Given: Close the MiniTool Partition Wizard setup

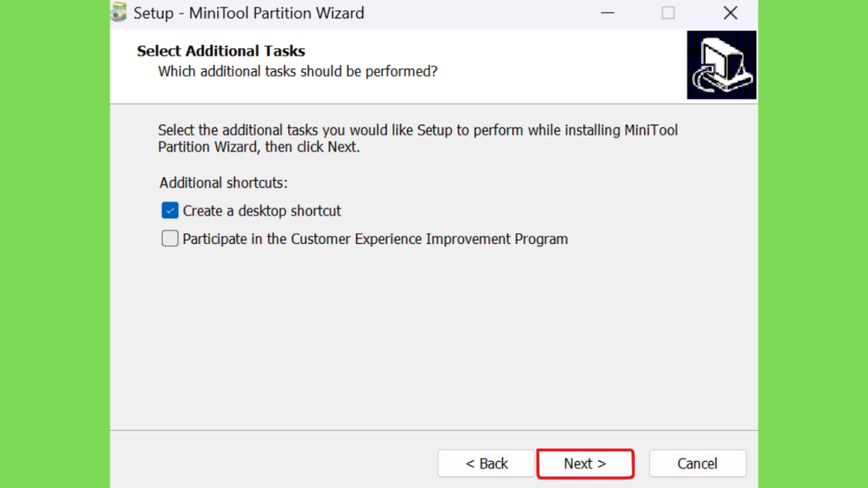Looking at the screenshot, I should pyautogui.click(x=731, y=13).
